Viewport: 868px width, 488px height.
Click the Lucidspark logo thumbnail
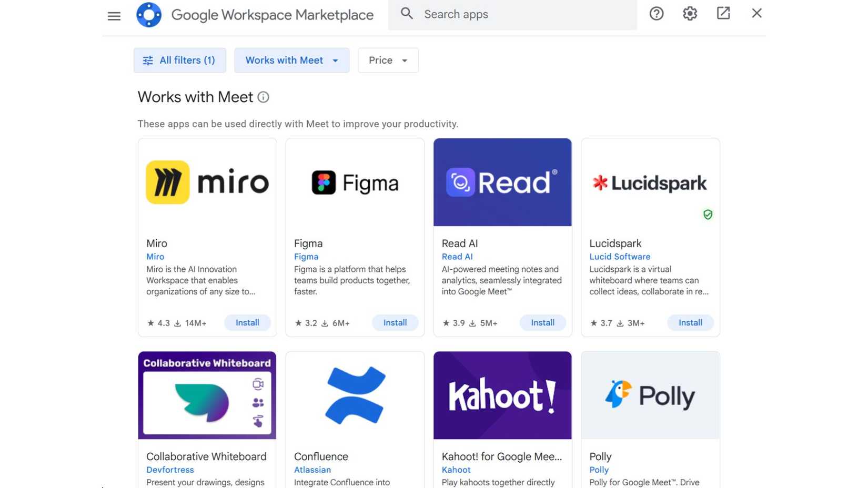[650, 182]
